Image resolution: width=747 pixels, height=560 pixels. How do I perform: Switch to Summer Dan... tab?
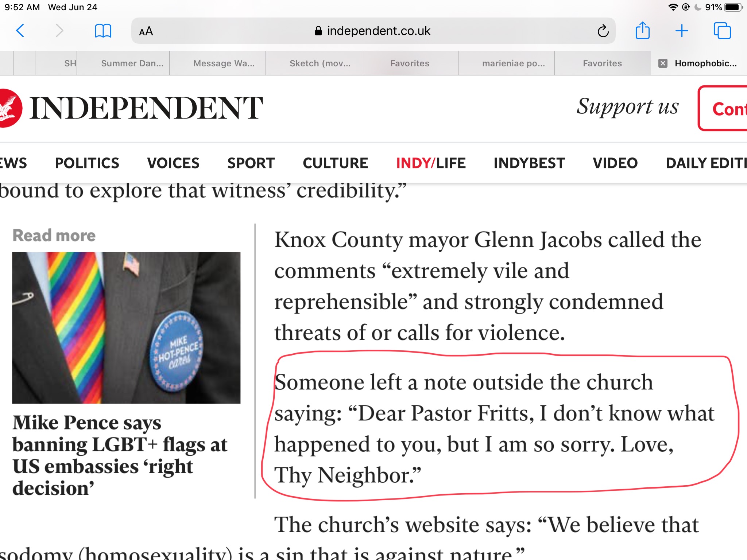[x=132, y=63]
